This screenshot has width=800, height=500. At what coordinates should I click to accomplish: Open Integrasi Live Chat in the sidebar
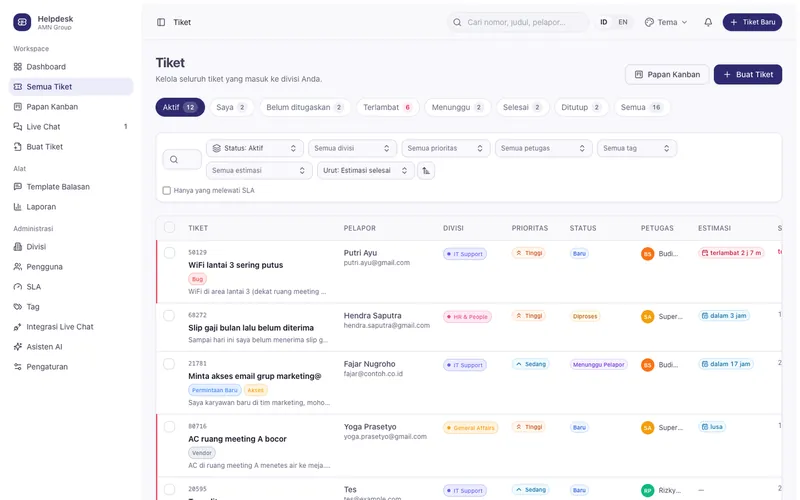pyautogui.click(x=71, y=327)
